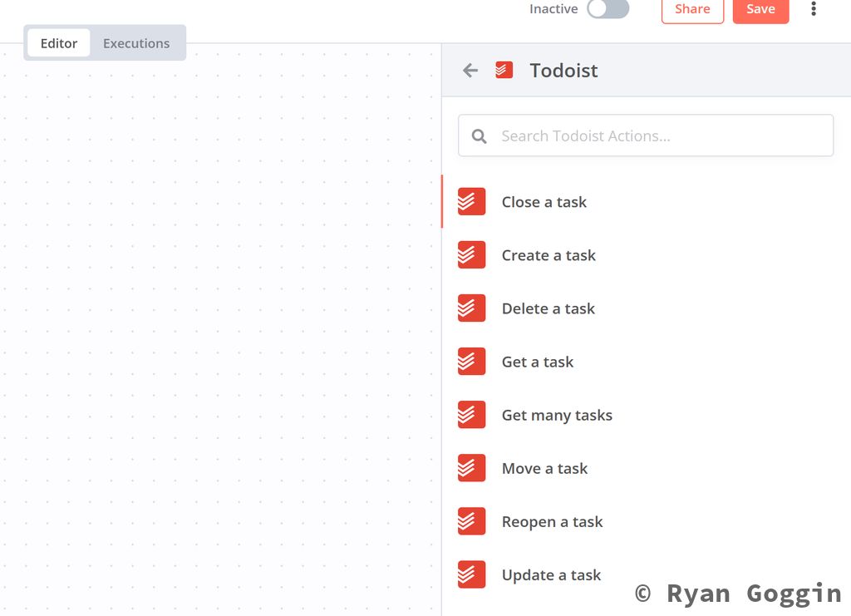The height and width of the screenshot is (616, 851).
Task: Click the icon next to Get a task
Action: pyautogui.click(x=471, y=362)
